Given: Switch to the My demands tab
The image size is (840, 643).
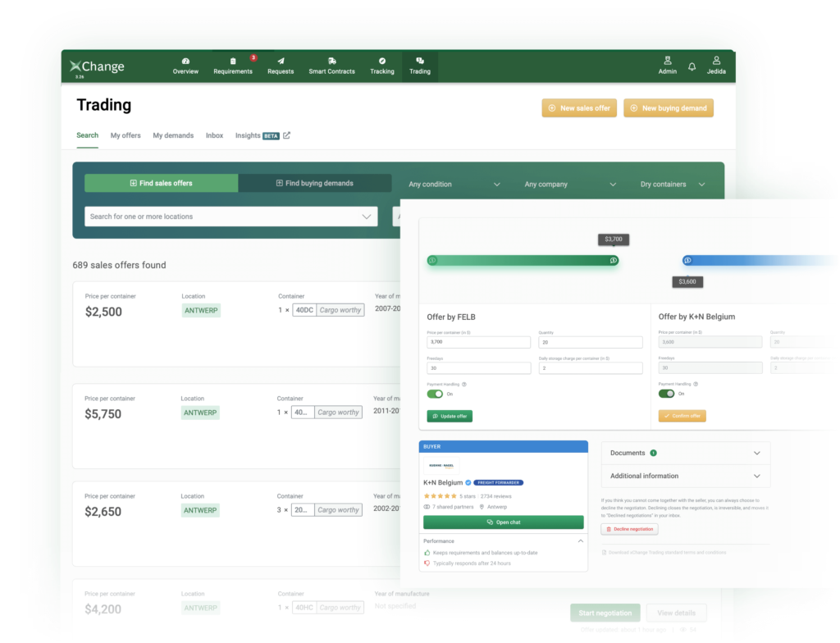Looking at the screenshot, I should [x=173, y=135].
